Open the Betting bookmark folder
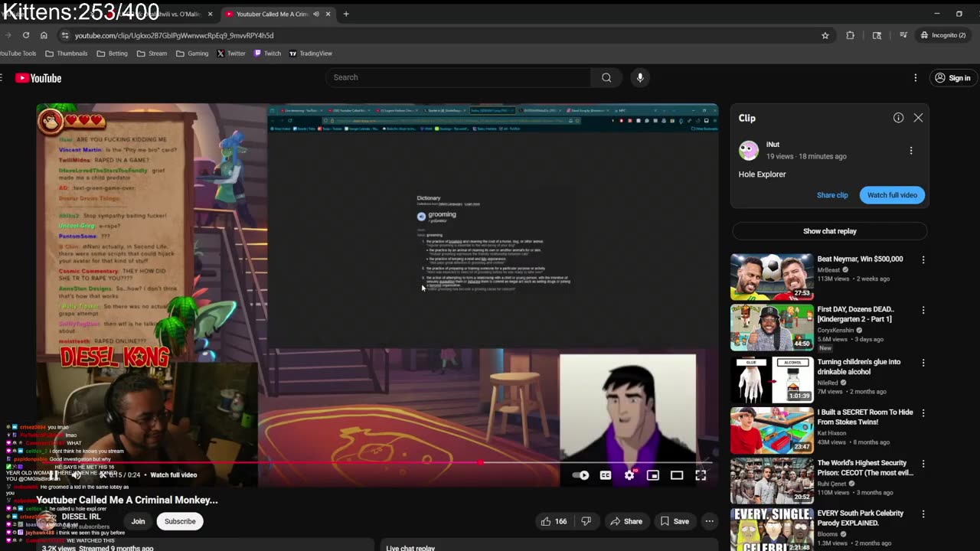This screenshot has width=980, height=551. point(112,54)
